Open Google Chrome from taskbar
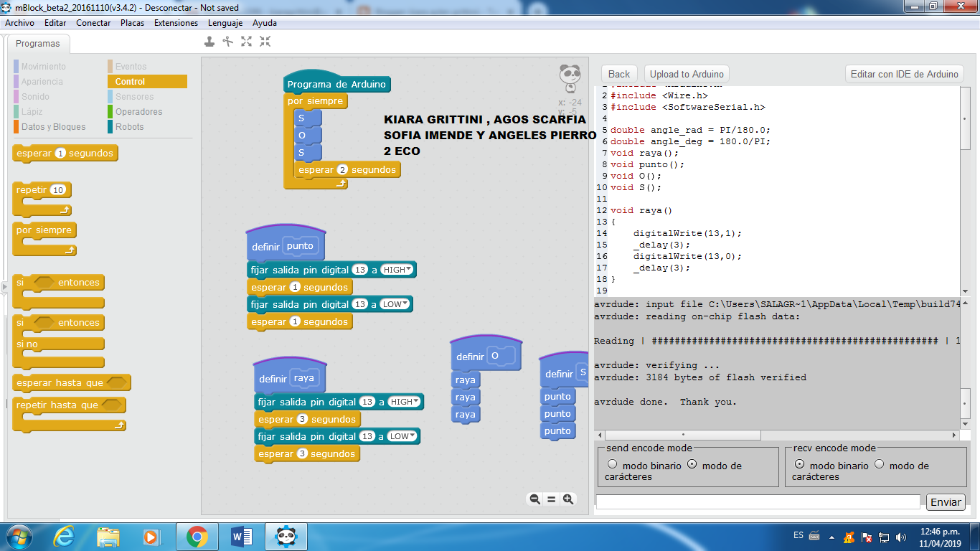This screenshot has width=980, height=551. tap(197, 537)
